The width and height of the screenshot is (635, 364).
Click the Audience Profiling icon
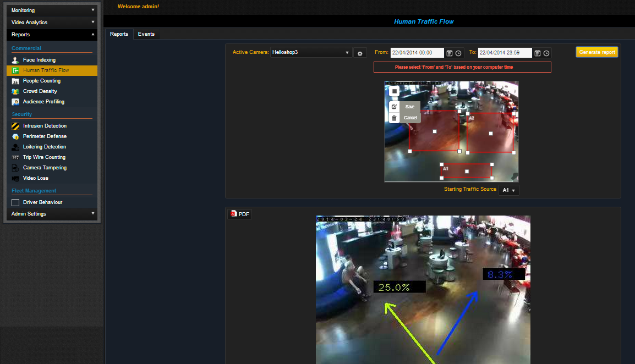15,102
